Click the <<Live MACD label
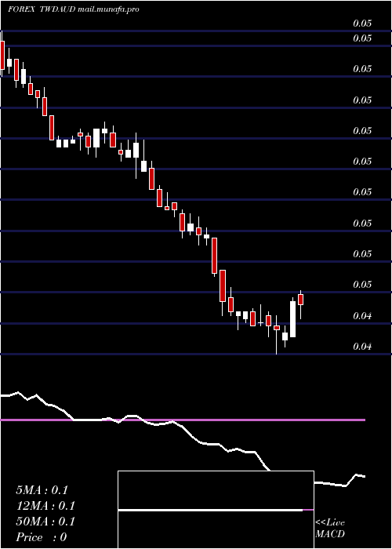 (330, 528)
